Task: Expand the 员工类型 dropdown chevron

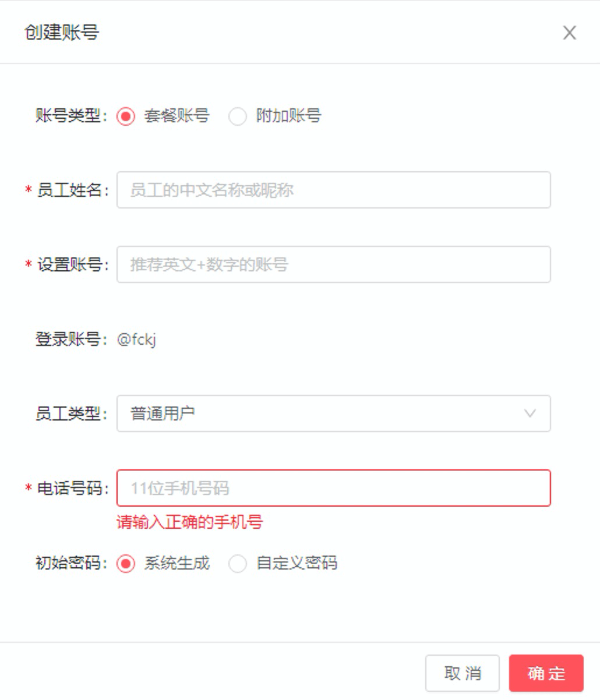Action: click(530, 413)
